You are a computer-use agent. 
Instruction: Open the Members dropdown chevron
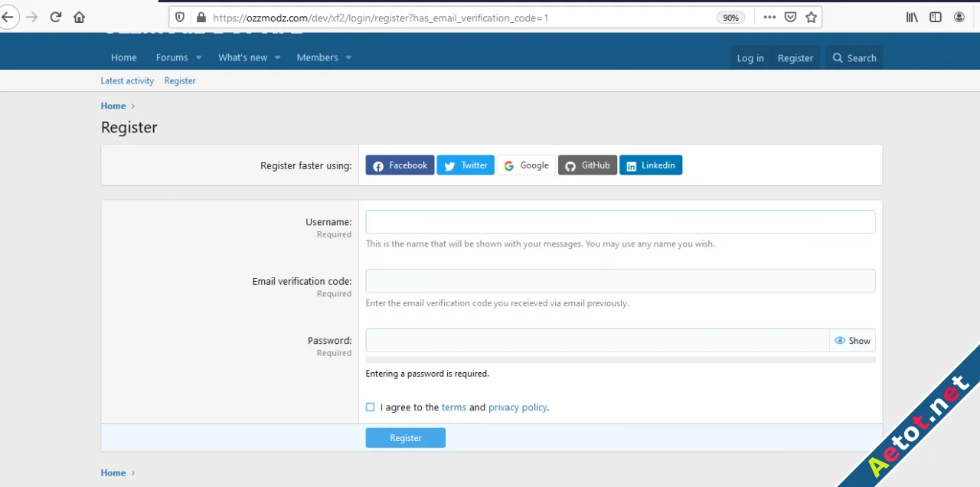[348, 57]
